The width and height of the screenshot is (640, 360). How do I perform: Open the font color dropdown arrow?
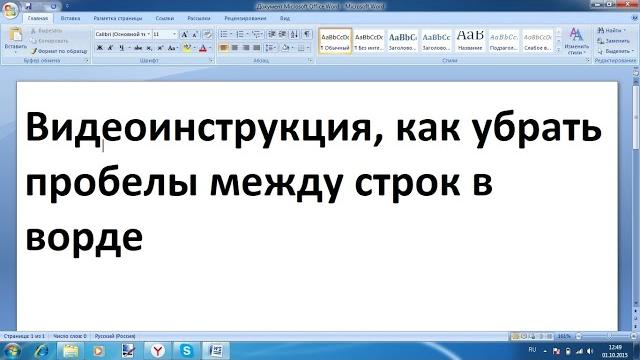pyautogui.click(x=210, y=48)
